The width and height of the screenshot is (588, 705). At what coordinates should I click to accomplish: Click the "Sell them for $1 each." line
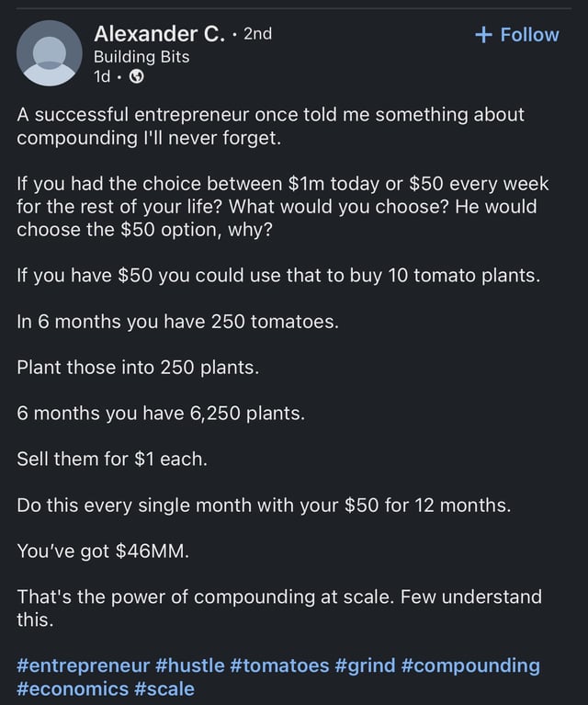coord(112,459)
